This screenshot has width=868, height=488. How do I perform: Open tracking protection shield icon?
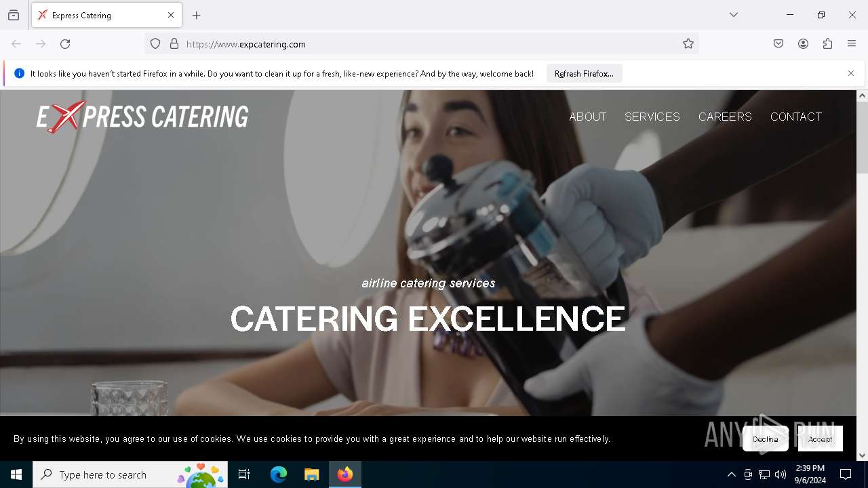[x=155, y=44]
